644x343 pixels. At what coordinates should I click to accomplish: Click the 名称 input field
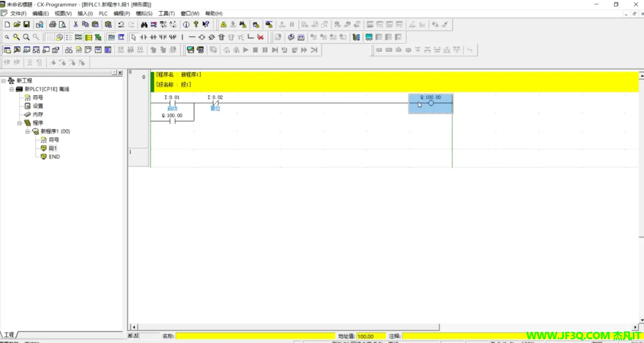pyautogui.click(x=255, y=336)
